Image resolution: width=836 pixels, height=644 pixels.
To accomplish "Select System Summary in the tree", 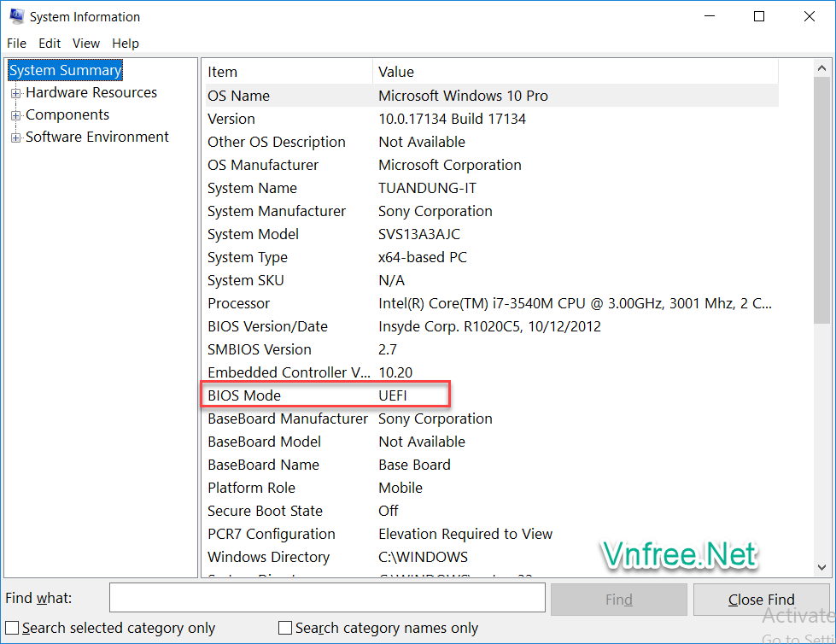I will pyautogui.click(x=66, y=70).
